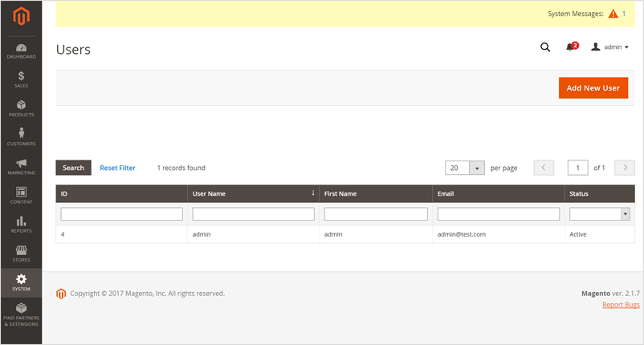The width and height of the screenshot is (644, 345).
Task: Click the Report Bugs link
Action: pos(621,305)
